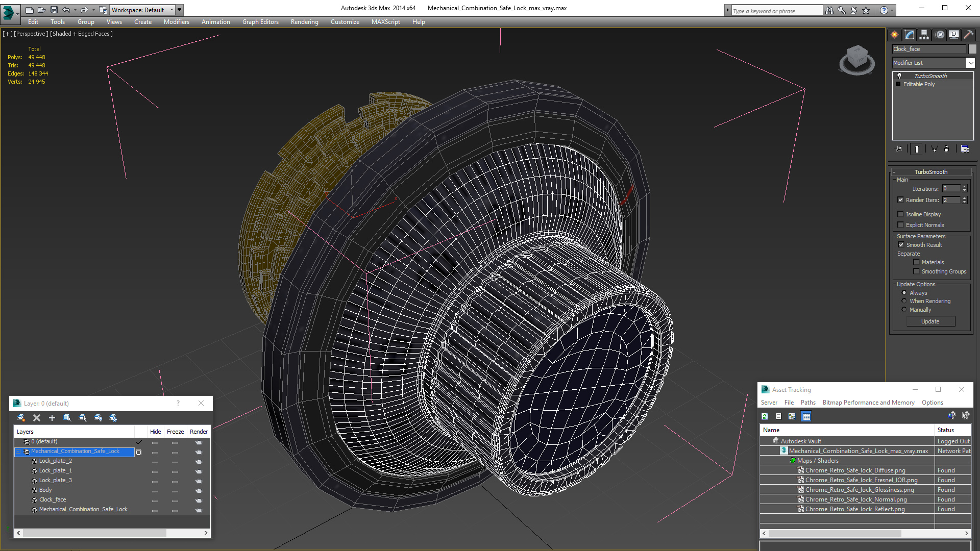This screenshot has width=980, height=551.
Task: Open the Modifier List dropdown
Action: tap(970, 63)
